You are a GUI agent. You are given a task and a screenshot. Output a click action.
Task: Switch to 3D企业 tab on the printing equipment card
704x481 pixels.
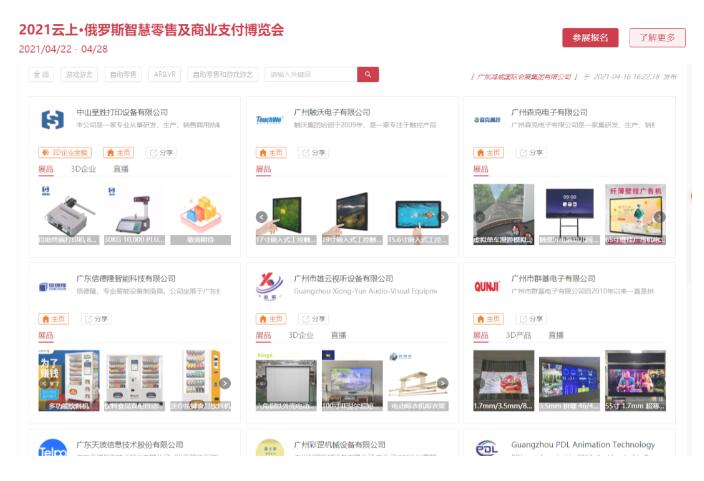click(84, 169)
